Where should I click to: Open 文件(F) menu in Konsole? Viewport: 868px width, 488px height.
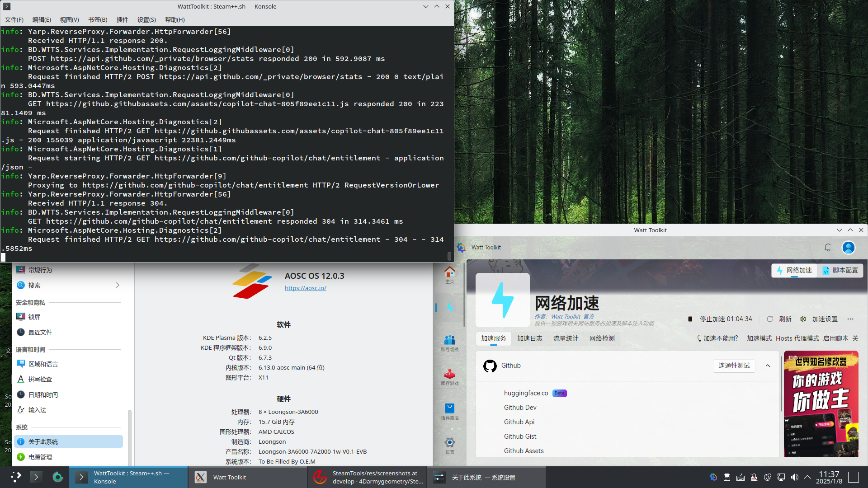(x=14, y=19)
